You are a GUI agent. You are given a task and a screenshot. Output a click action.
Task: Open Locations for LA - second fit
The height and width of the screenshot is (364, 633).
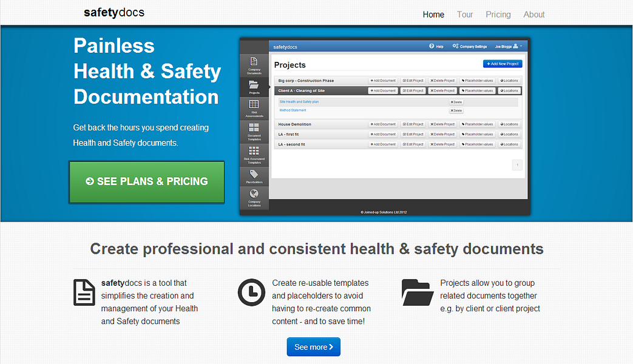[509, 144]
